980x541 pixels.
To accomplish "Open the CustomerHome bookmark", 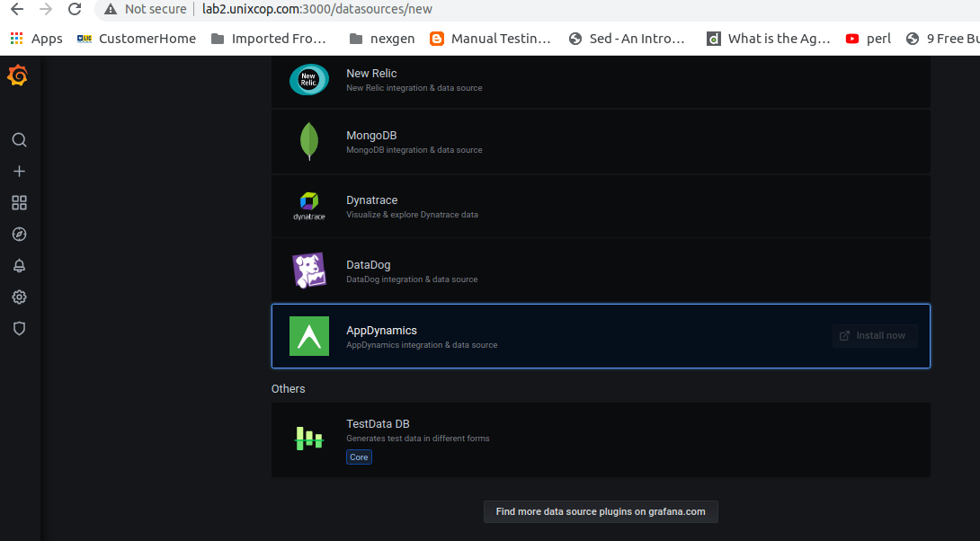I will point(137,39).
